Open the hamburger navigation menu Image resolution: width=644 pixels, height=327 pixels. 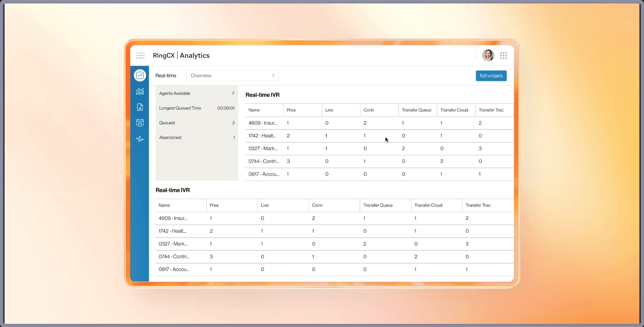click(140, 56)
